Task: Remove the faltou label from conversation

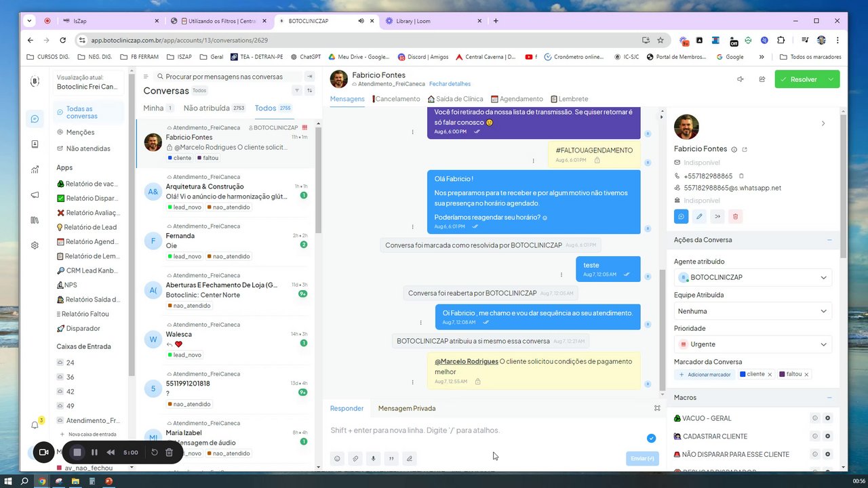Action: coord(806,374)
